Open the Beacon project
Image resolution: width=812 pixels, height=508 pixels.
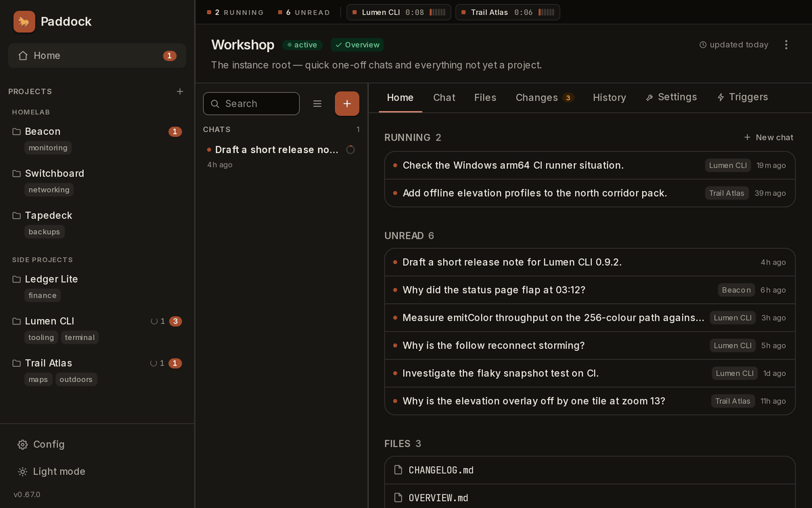[x=97, y=131]
